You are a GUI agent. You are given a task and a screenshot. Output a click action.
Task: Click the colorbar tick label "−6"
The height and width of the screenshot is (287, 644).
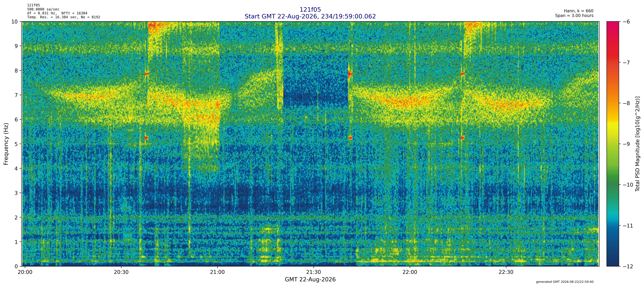tap(626, 22)
